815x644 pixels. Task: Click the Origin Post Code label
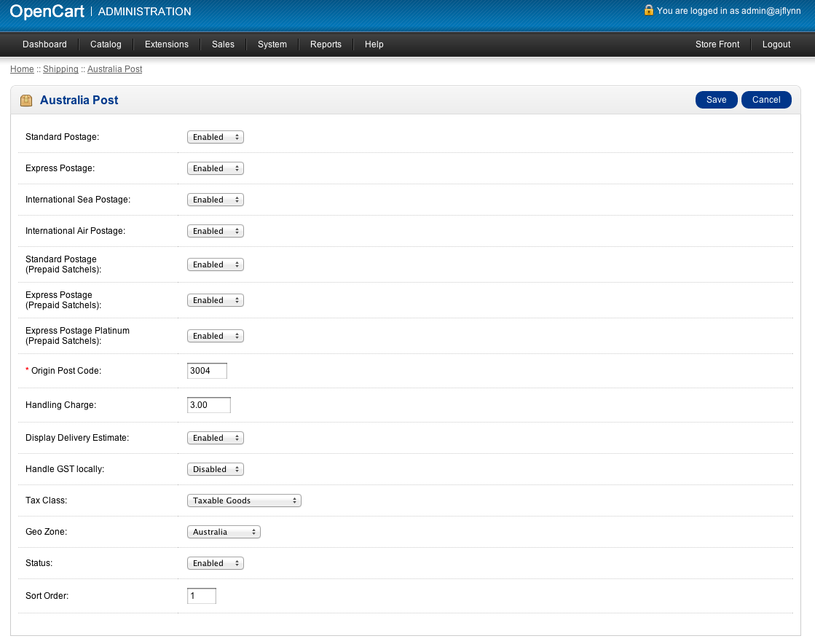click(x=66, y=371)
